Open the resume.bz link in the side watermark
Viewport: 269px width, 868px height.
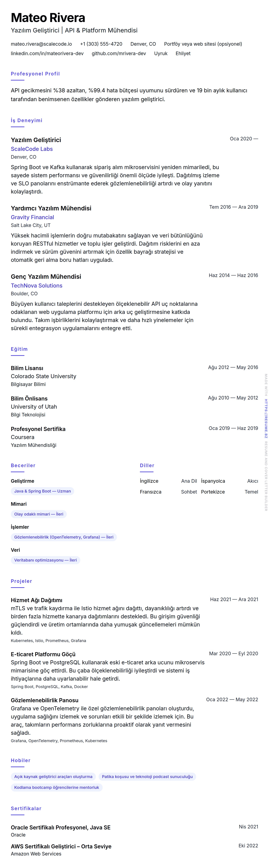pyautogui.click(x=266, y=418)
